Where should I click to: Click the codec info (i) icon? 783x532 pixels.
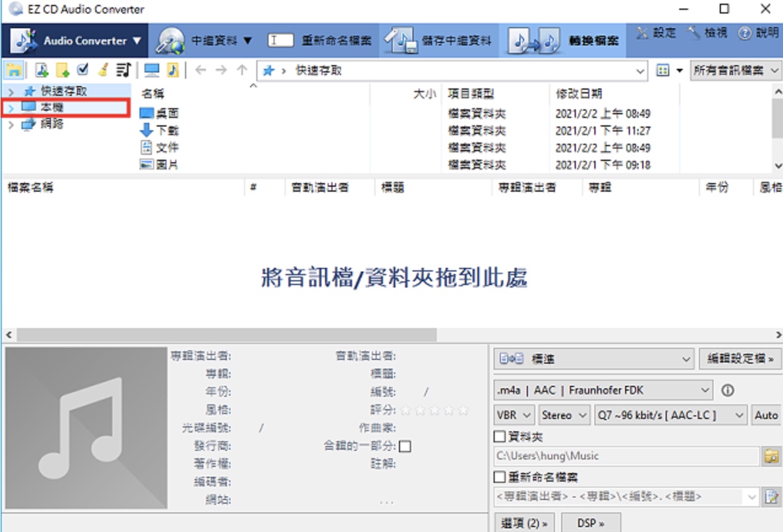point(728,390)
